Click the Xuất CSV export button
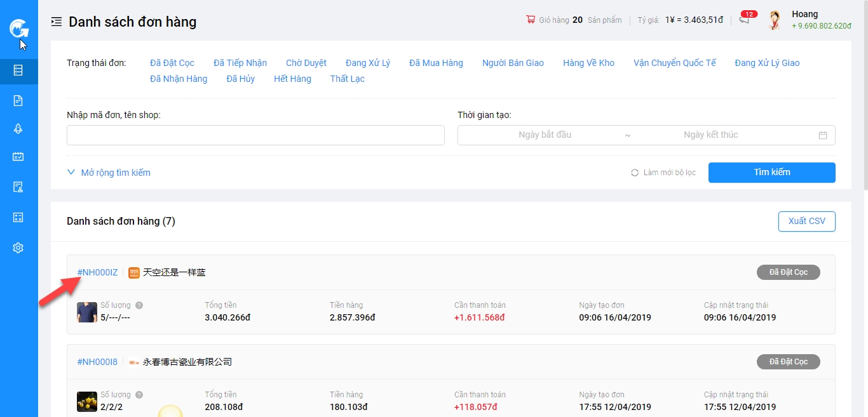This screenshot has height=417, width=868. click(x=806, y=221)
